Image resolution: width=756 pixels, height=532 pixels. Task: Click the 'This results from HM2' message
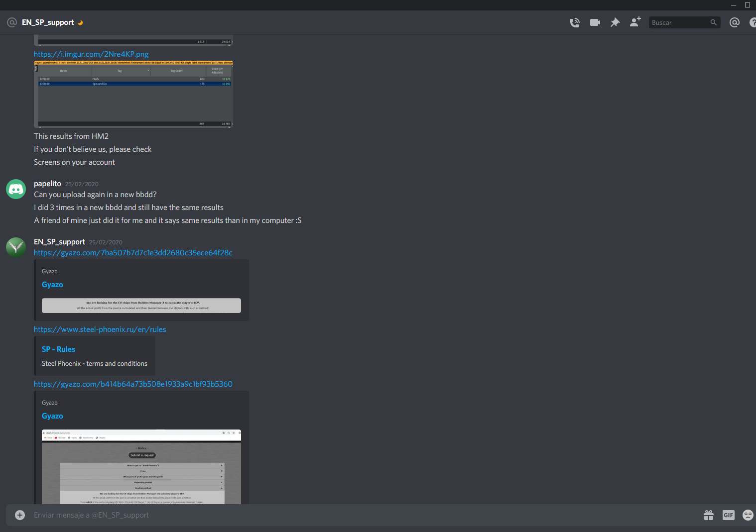pos(71,136)
